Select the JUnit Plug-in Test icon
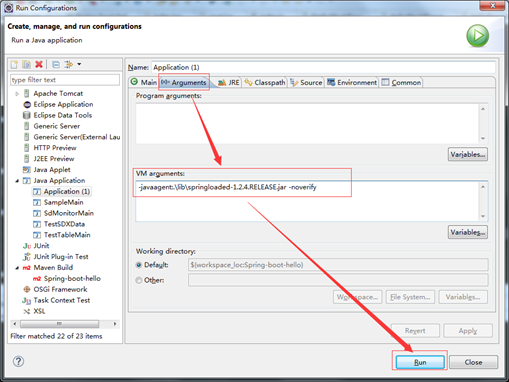Image resolution: width=509 pixels, height=382 pixels. tap(27, 257)
